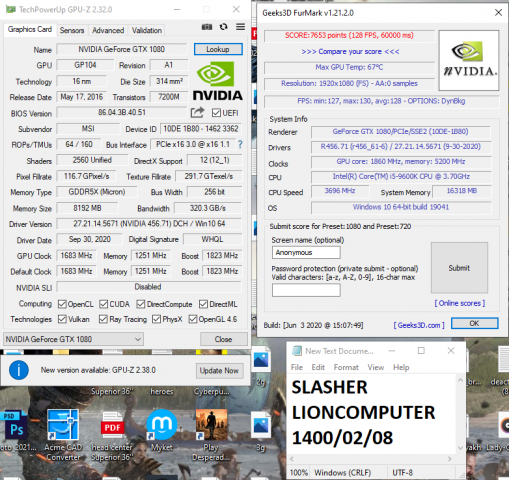This screenshot has width=509, height=480.
Task: Open Notepad Edit menu
Action: tap(318, 367)
